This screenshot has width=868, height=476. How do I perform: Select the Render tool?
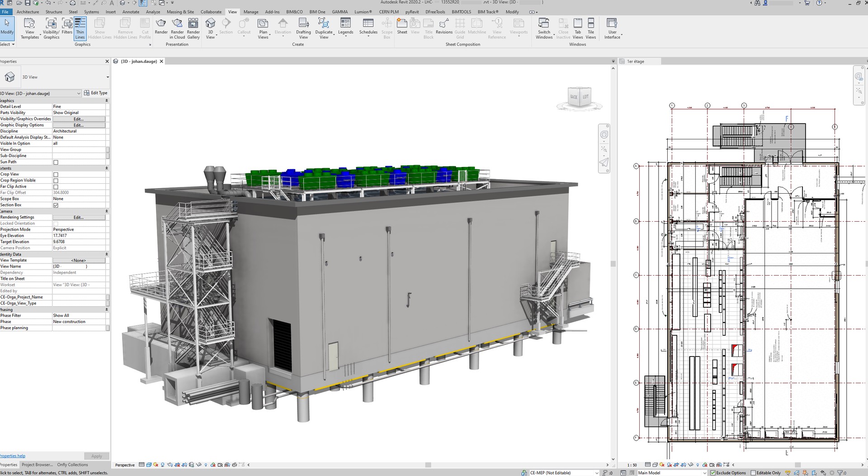pyautogui.click(x=161, y=27)
